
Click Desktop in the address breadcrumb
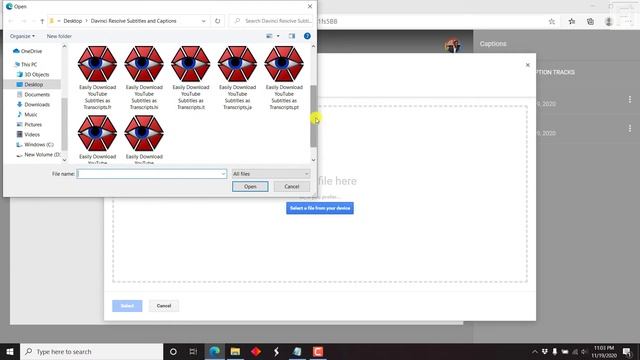pos(73,21)
